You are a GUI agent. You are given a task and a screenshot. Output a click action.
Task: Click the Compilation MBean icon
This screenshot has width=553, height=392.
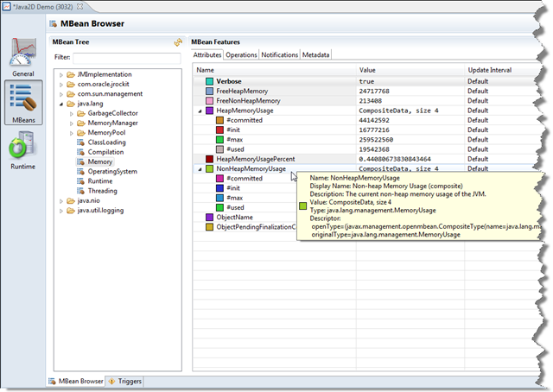81,152
